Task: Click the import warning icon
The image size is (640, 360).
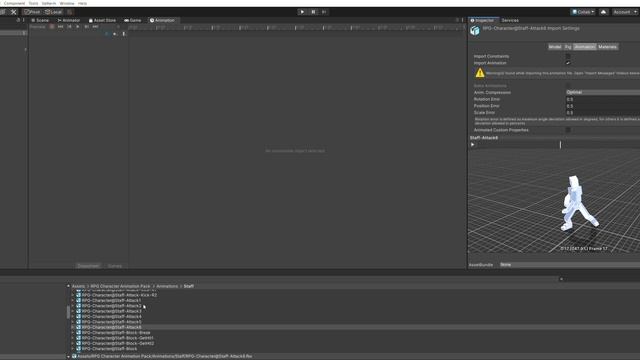Action: click(x=480, y=73)
